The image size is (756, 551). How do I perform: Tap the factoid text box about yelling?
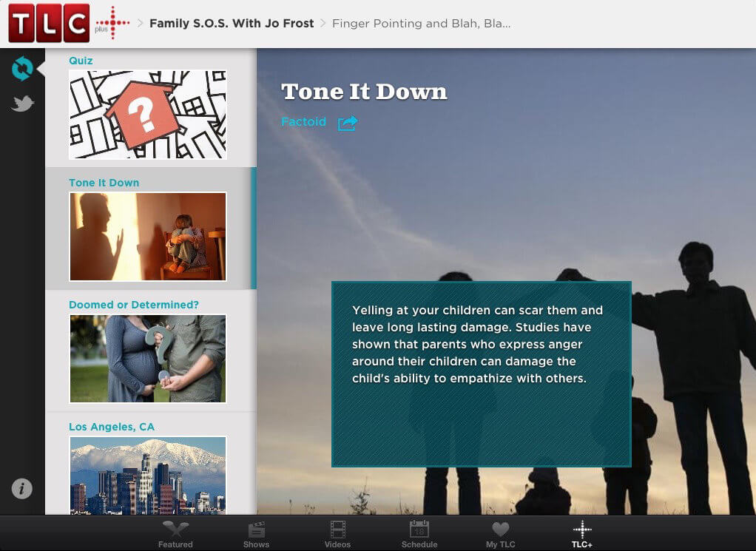coord(481,373)
